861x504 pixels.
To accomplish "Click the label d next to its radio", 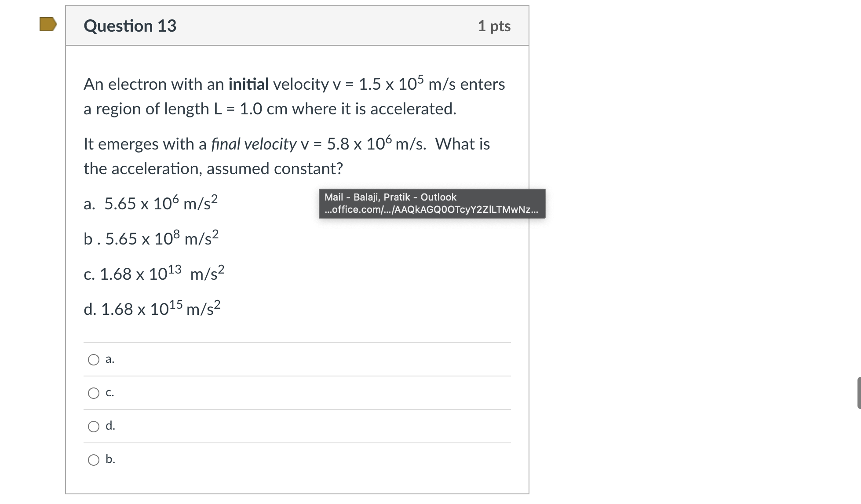I will (110, 426).
